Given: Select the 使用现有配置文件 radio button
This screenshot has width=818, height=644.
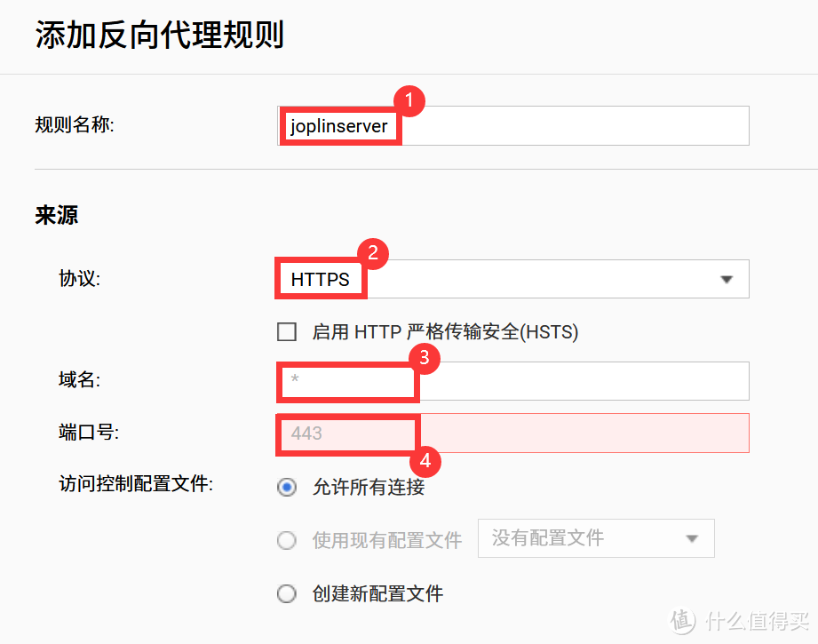Looking at the screenshot, I should tap(287, 538).
